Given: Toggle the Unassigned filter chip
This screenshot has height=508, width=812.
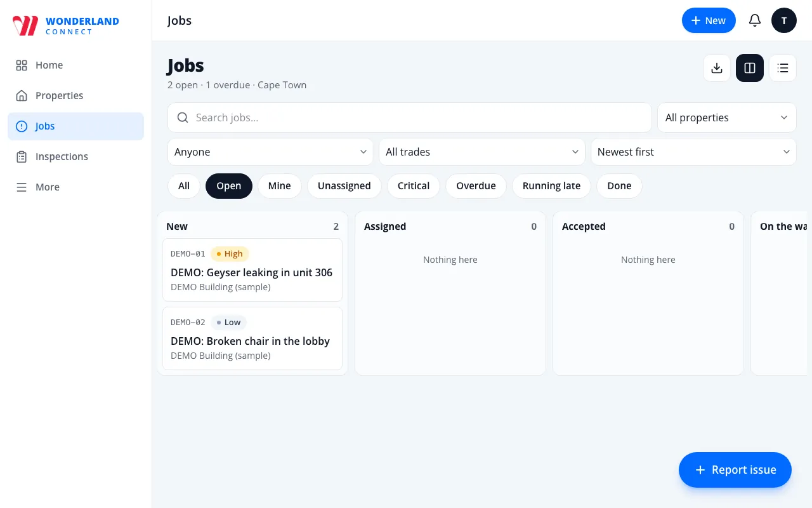Looking at the screenshot, I should click(x=344, y=186).
